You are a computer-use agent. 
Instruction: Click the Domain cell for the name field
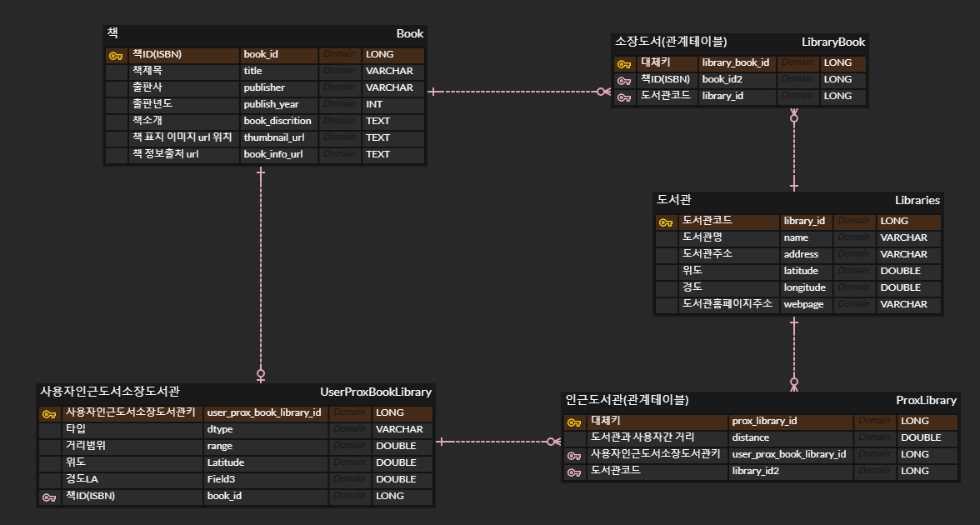coord(854,237)
